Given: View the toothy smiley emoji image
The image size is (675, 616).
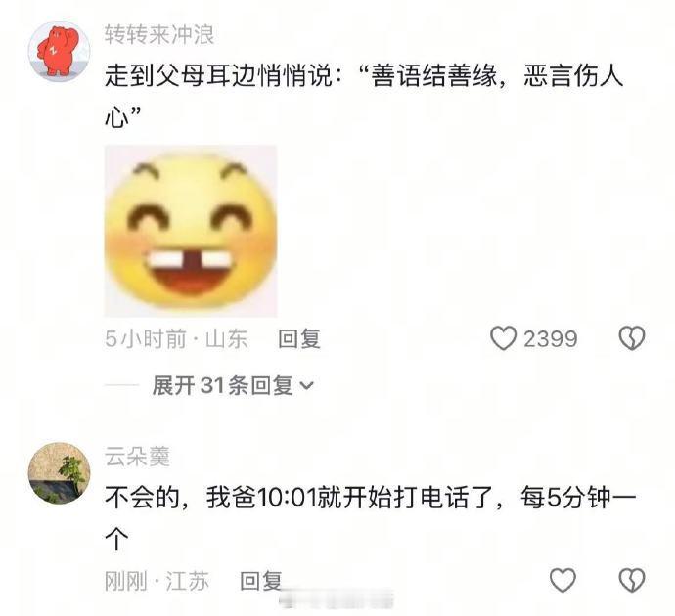Looking at the screenshot, I should click(x=191, y=231).
